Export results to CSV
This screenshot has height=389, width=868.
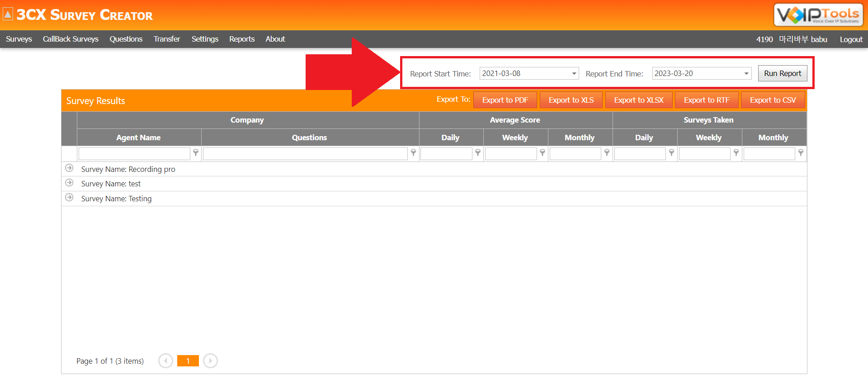coord(773,100)
